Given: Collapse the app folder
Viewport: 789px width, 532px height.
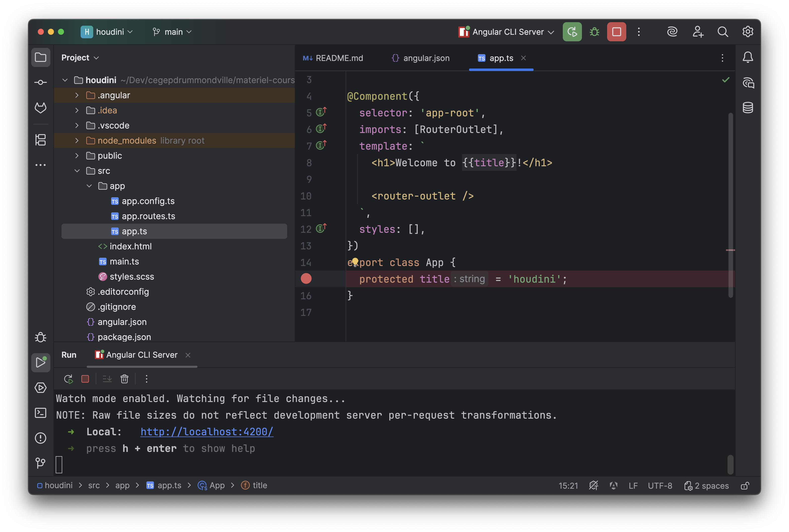Looking at the screenshot, I should click(89, 186).
